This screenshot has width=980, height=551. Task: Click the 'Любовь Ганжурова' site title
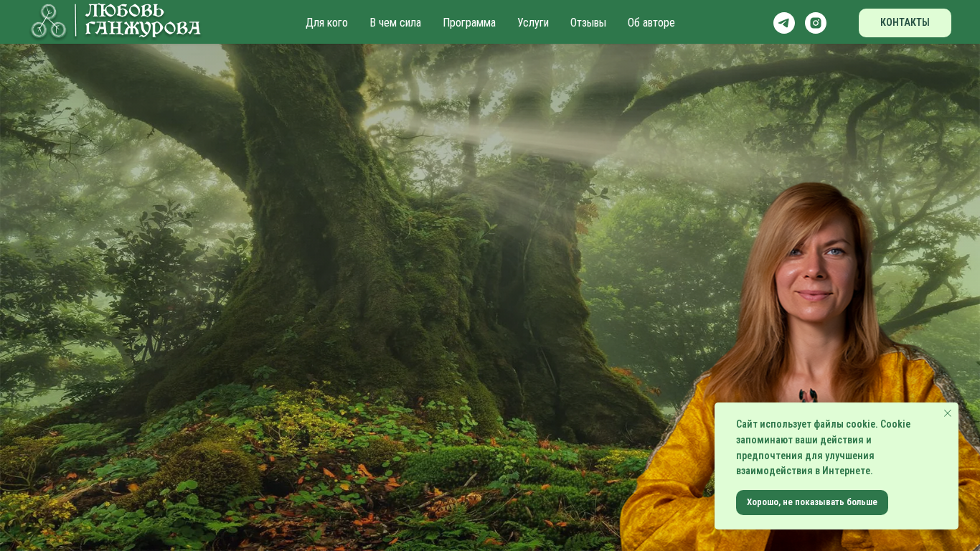point(143,20)
